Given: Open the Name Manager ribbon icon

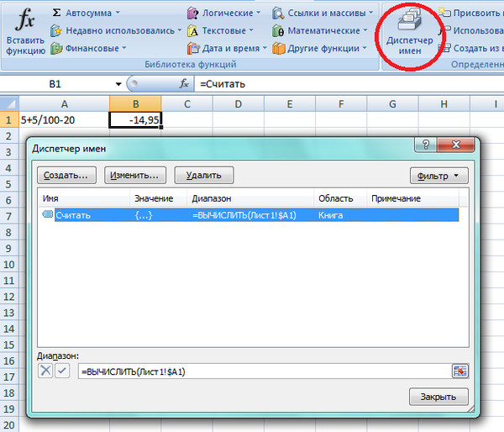Looking at the screenshot, I should [x=411, y=34].
